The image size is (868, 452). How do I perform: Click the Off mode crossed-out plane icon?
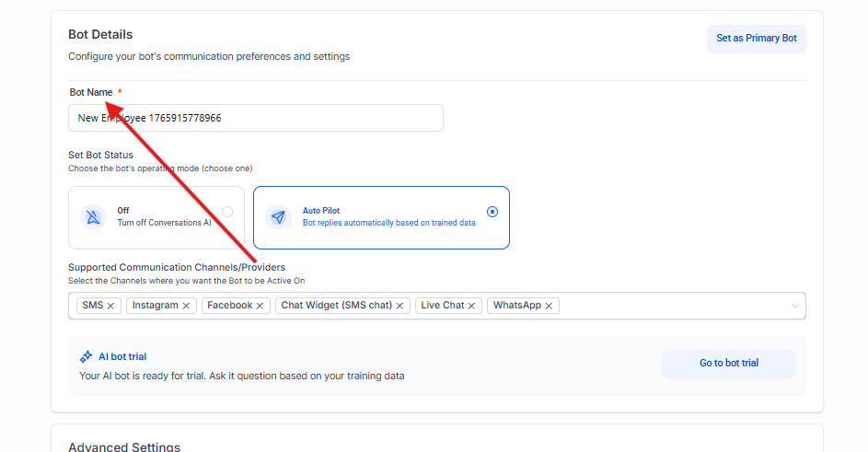click(x=95, y=217)
